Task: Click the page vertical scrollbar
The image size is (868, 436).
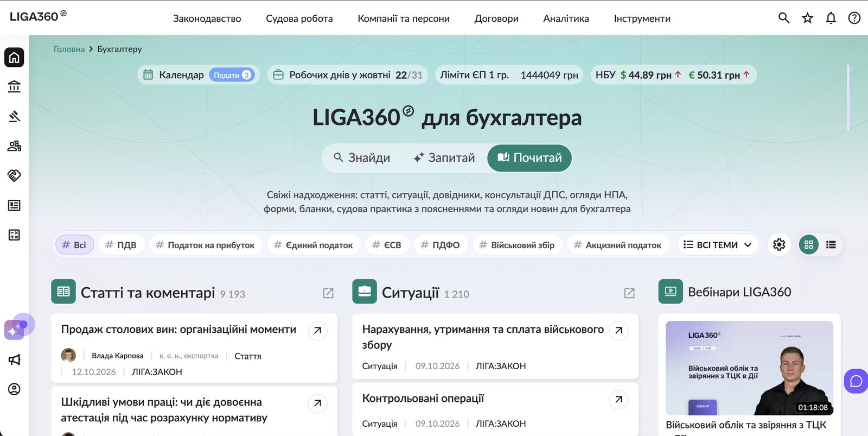Action: pos(848,98)
